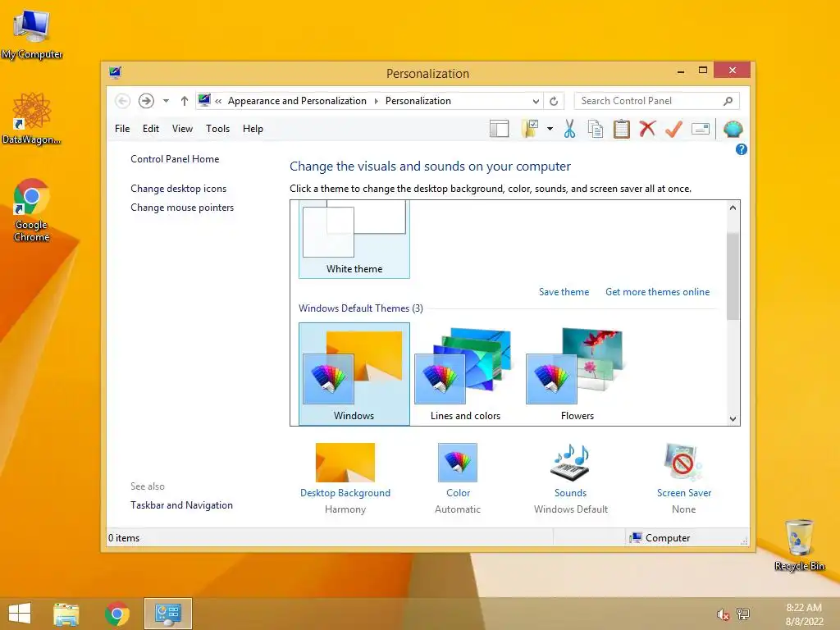Click the Cut scissors toolbar icon

pyautogui.click(x=569, y=129)
